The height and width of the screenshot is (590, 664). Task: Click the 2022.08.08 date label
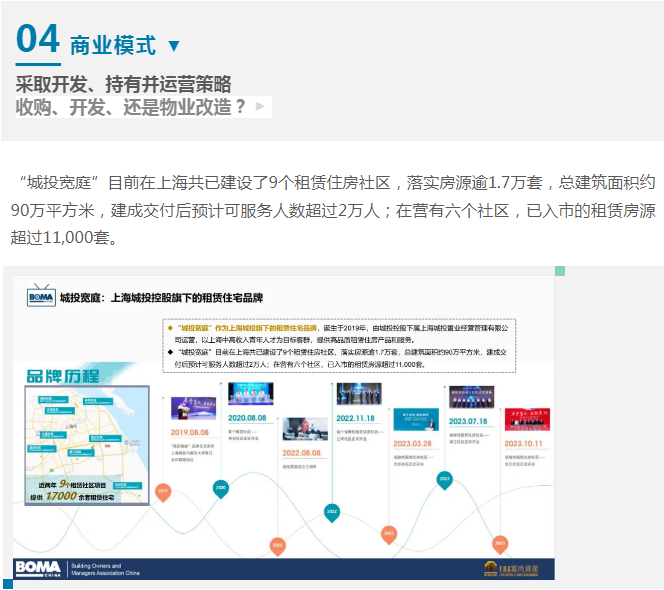pos(302,453)
